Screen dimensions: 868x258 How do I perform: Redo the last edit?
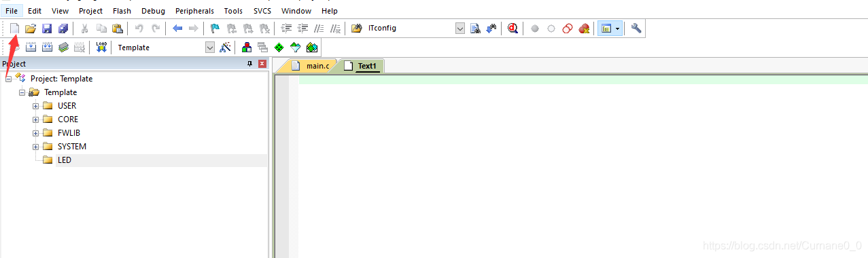coord(156,29)
